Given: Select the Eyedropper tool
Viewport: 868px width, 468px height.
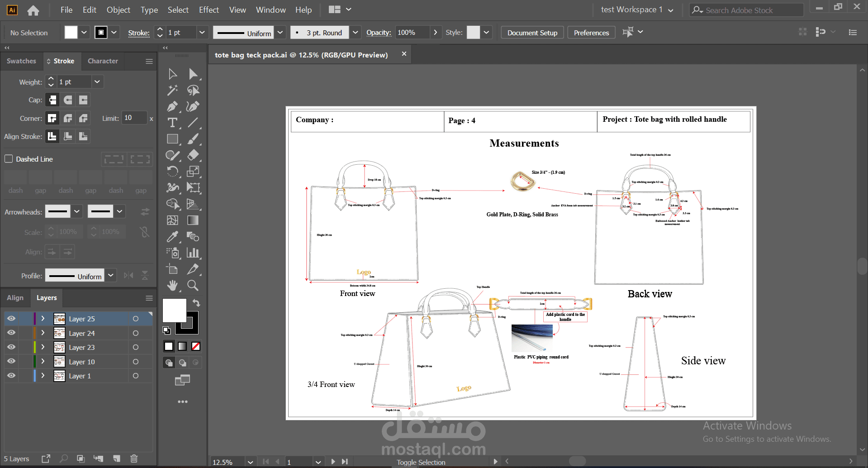Looking at the screenshot, I should (x=172, y=237).
